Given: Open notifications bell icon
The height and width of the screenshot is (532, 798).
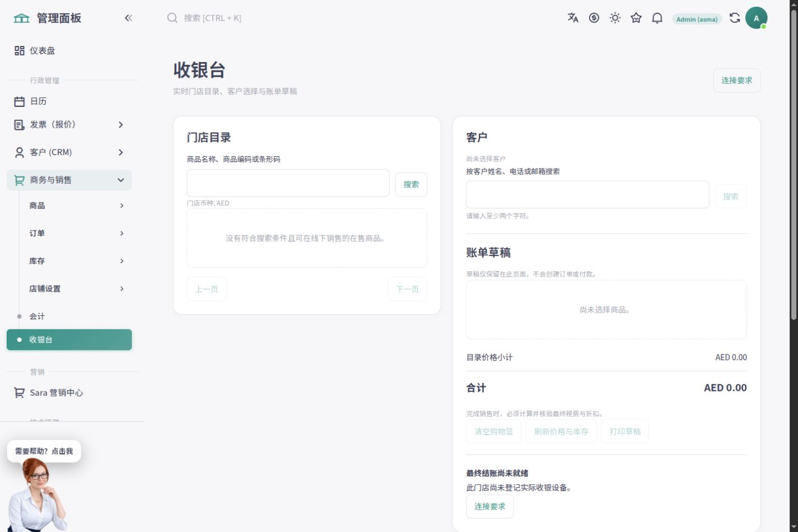Looking at the screenshot, I should tap(657, 18).
